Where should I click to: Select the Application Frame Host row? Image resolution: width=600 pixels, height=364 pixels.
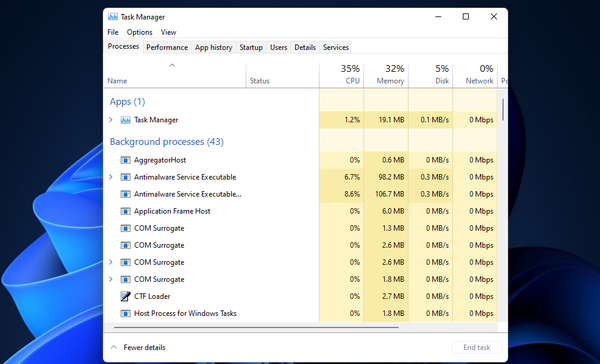[x=300, y=211]
